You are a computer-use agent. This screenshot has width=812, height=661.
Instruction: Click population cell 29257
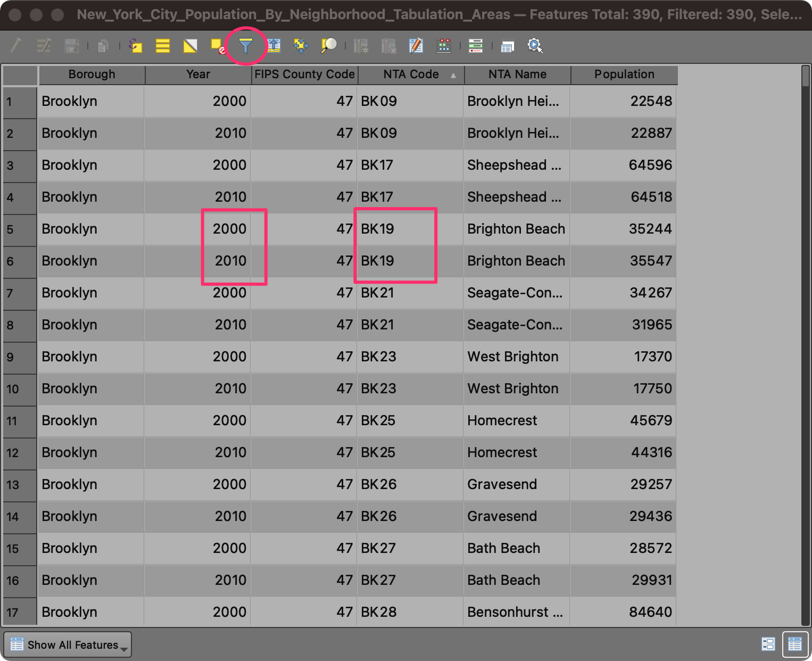point(623,485)
